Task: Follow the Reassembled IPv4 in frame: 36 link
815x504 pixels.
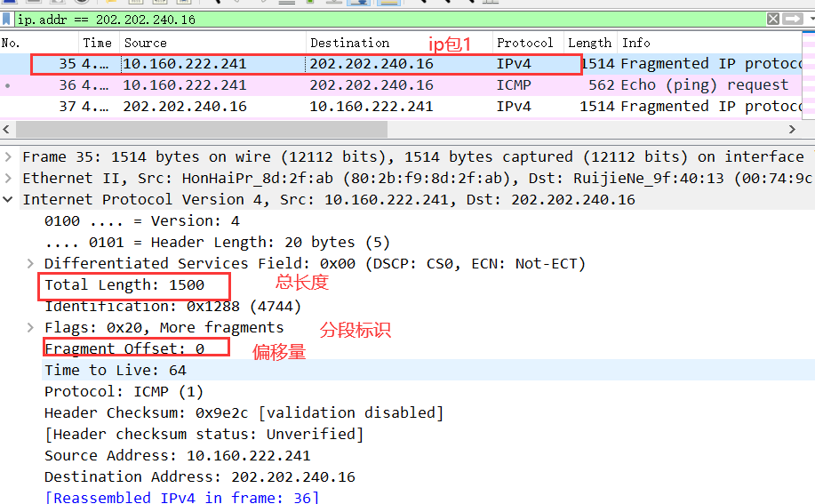Action: (x=181, y=497)
